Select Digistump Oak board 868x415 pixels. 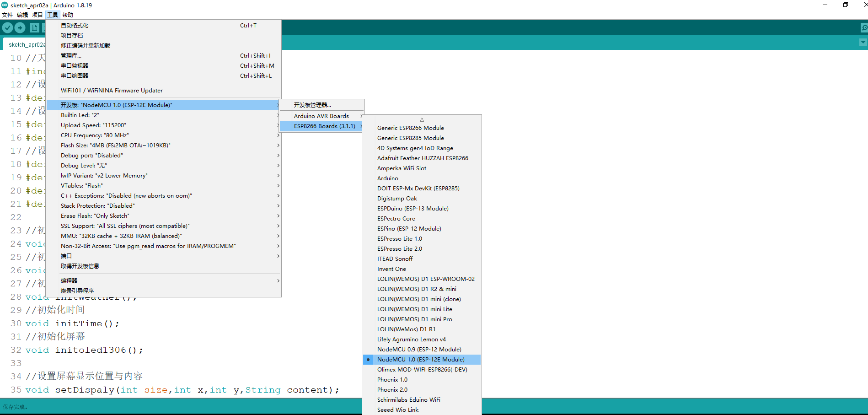pyautogui.click(x=421, y=199)
